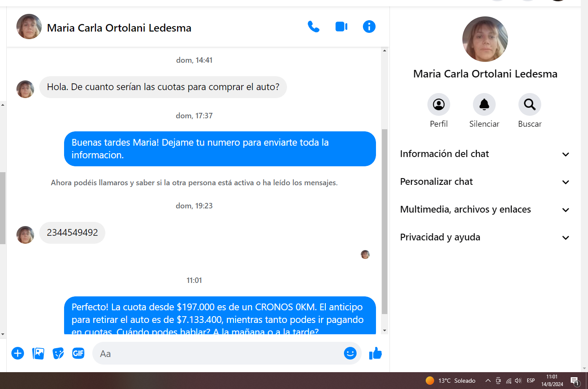Expand Multimedia, archivos y enlaces section
The height and width of the screenshot is (389, 588).
[x=485, y=210]
